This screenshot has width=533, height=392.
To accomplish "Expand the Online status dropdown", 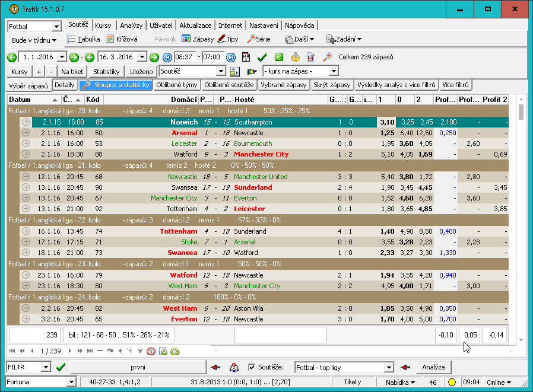I will click(499, 382).
